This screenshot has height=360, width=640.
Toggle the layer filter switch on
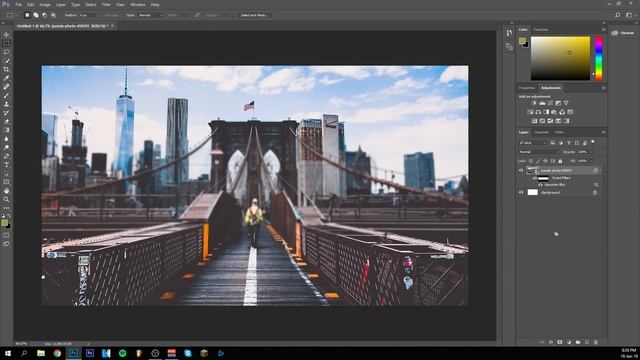pyautogui.click(x=593, y=142)
